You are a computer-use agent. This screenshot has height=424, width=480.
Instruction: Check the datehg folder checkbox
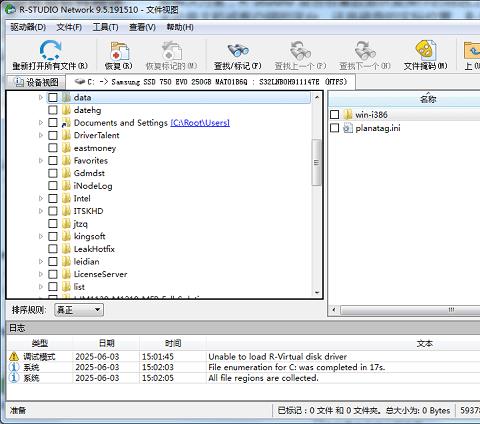[x=53, y=110]
